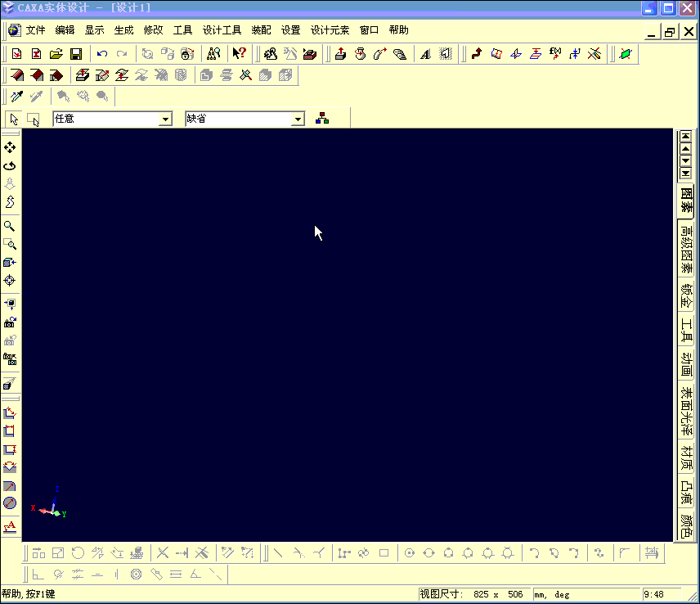Viewport: 700px width, 604px height.
Task: Switch to the 动画 catalog tab
Action: coord(686,364)
